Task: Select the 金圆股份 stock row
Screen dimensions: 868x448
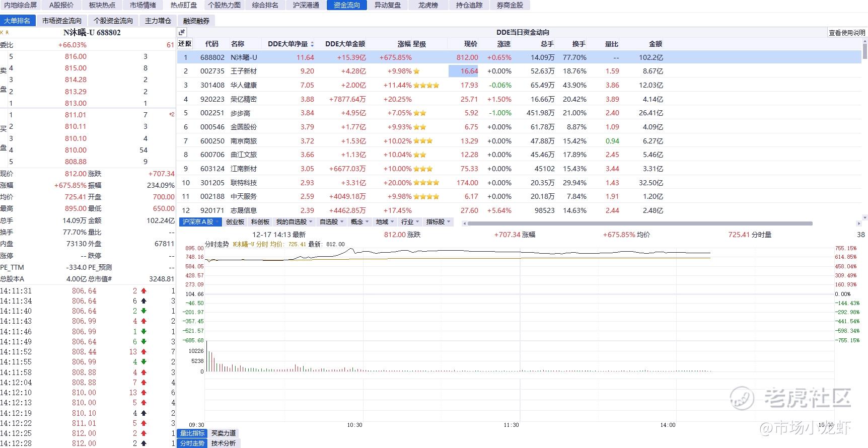Action: [x=519, y=127]
